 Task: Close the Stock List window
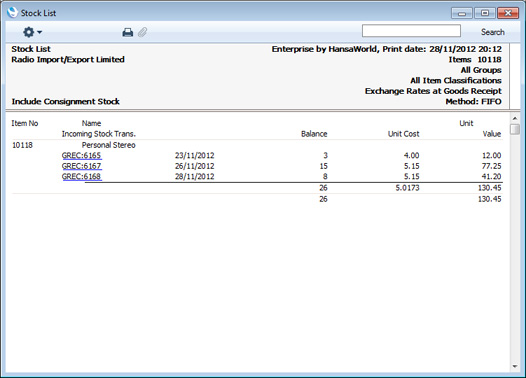[508, 13]
